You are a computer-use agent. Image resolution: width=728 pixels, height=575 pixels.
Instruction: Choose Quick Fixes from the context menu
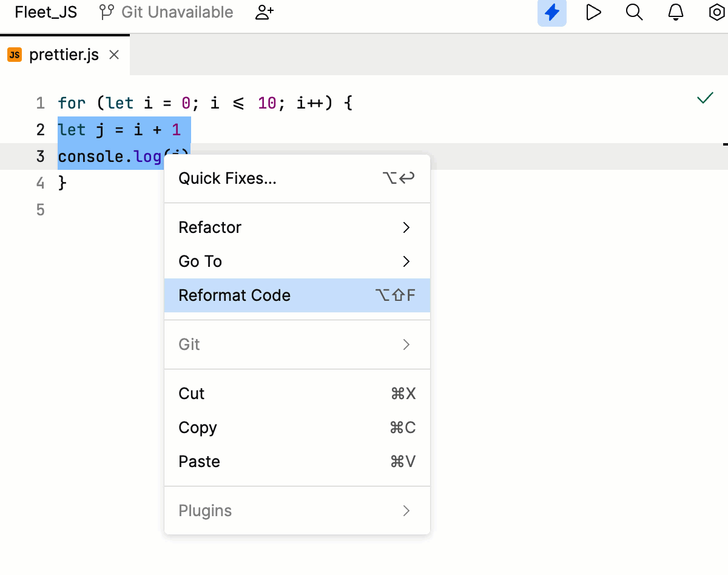tap(226, 178)
